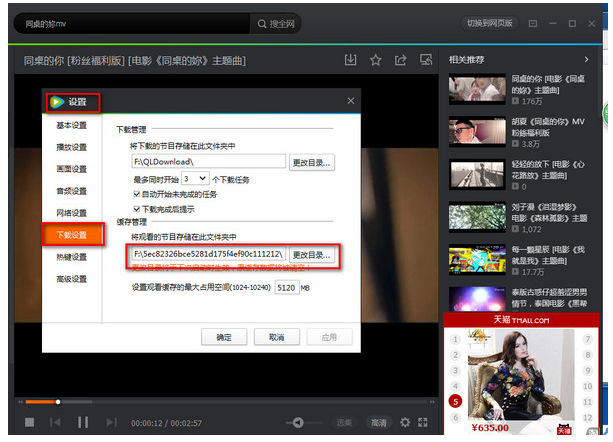Click the 天猫 TMALL.COM ad banner
The image size is (613, 442).
521,320
